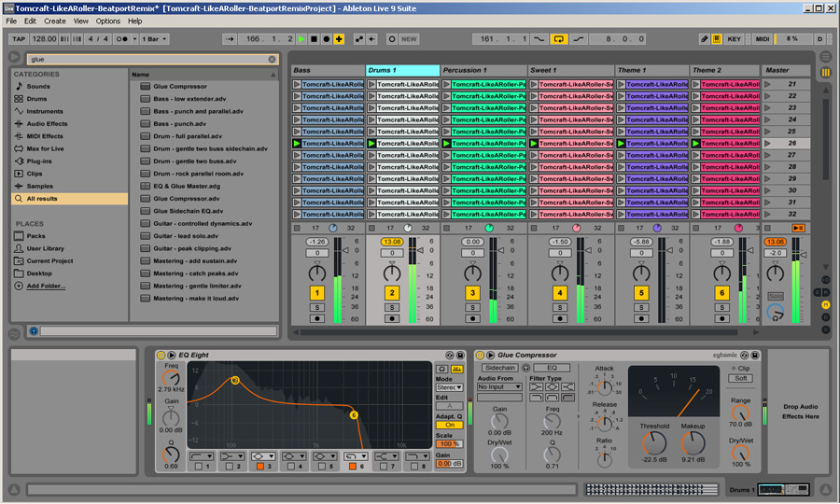Open the Create menu

click(x=55, y=21)
